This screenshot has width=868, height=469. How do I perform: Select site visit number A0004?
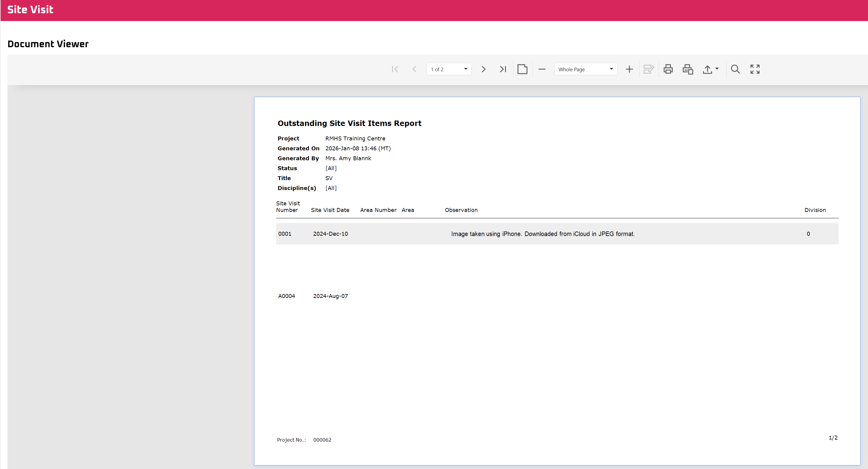pos(286,296)
